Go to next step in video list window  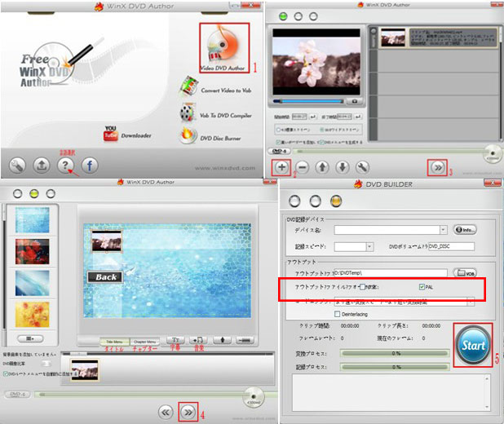tap(438, 167)
